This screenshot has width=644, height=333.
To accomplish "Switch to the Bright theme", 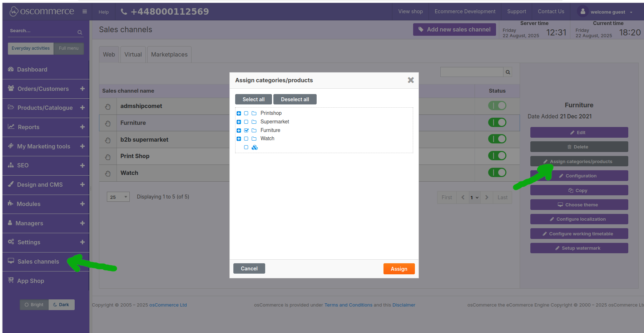I will pyautogui.click(x=34, y=305).
